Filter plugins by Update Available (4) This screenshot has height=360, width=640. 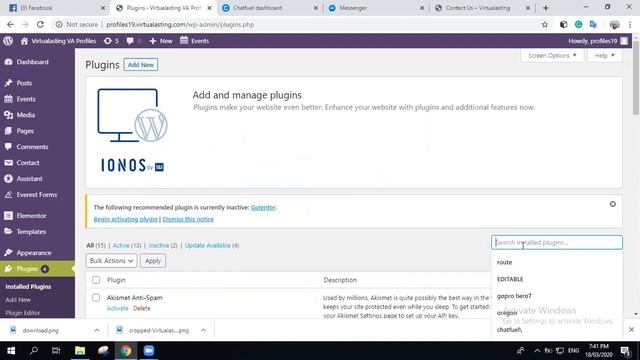[x=212, y=245]
